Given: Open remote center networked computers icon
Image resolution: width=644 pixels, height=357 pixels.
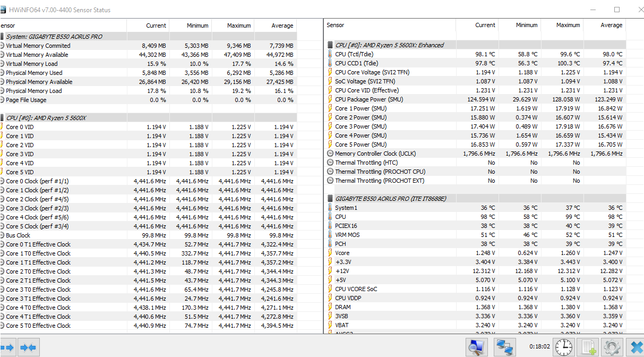Looking at the screenshot, I should click(504, 347).
